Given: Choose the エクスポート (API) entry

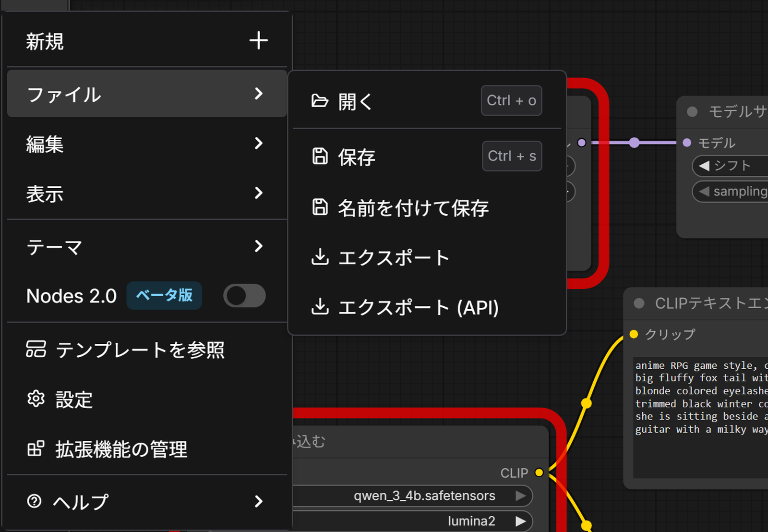Looking at the screenshot, I should 427,307.
